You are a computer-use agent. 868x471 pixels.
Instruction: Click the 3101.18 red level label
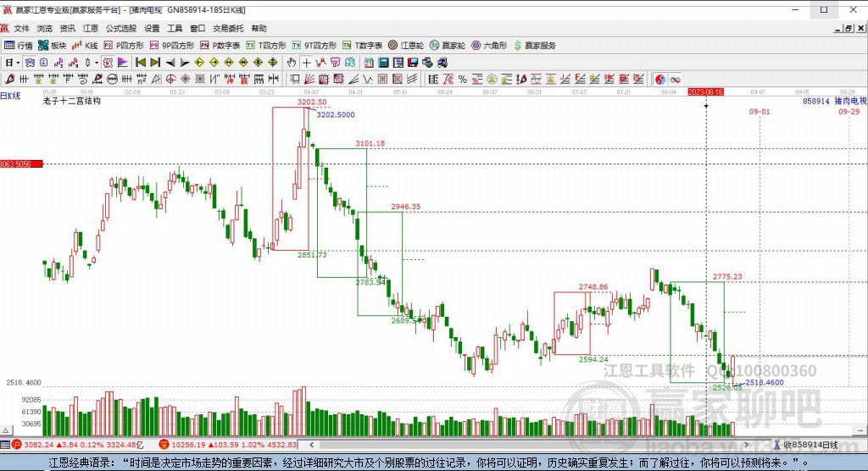click(x=370, y=143)
